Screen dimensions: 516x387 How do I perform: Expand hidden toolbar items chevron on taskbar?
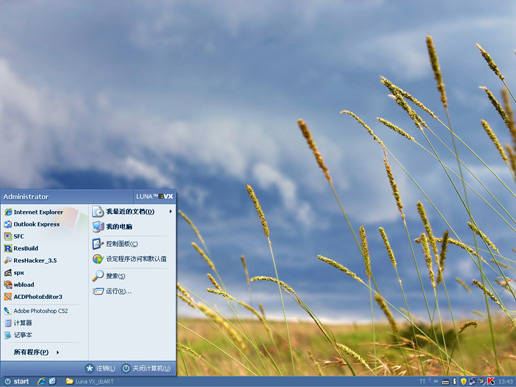click(436, 381)
